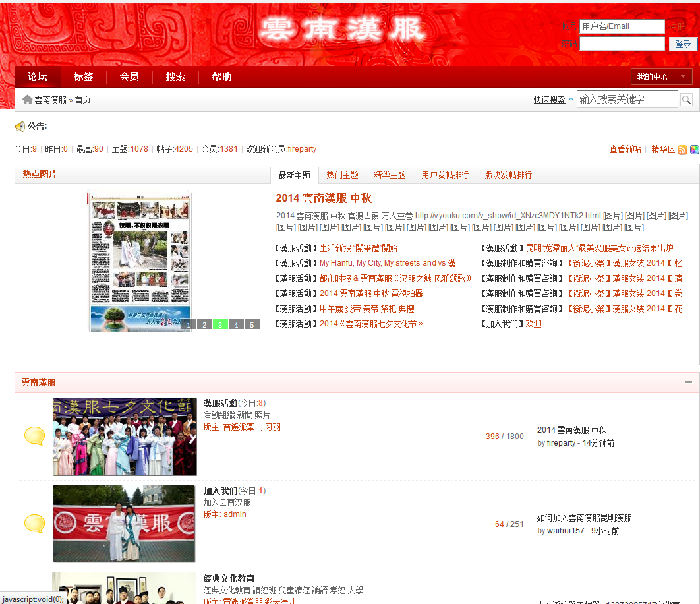Image resolution: width=700 pixels, height=604 pixels.
Task: Open the 加入我们 forum title
Action: click(221, 491)
